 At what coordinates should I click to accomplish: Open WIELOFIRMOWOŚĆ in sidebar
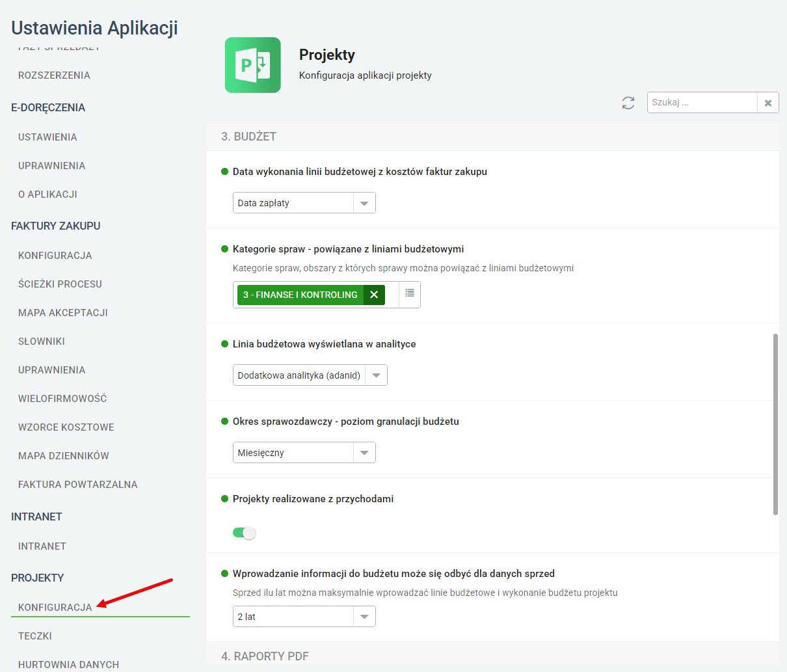tap(62, 399)
